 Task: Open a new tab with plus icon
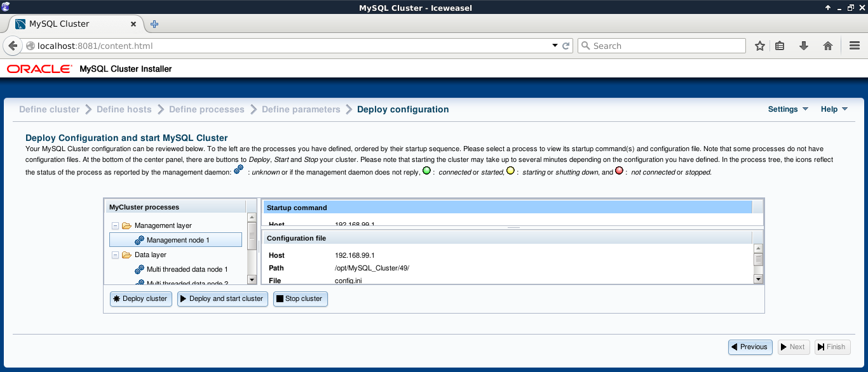(154, 24)
